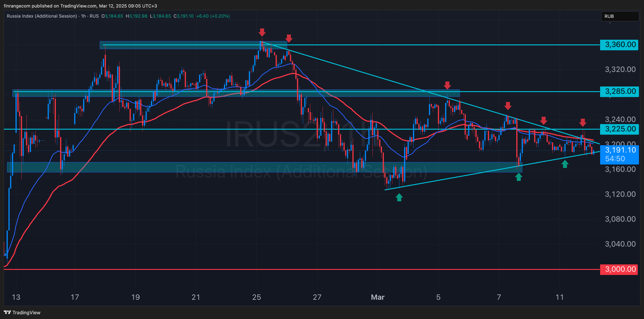Click the middle green up arrow marker

[x=519, y=177]
